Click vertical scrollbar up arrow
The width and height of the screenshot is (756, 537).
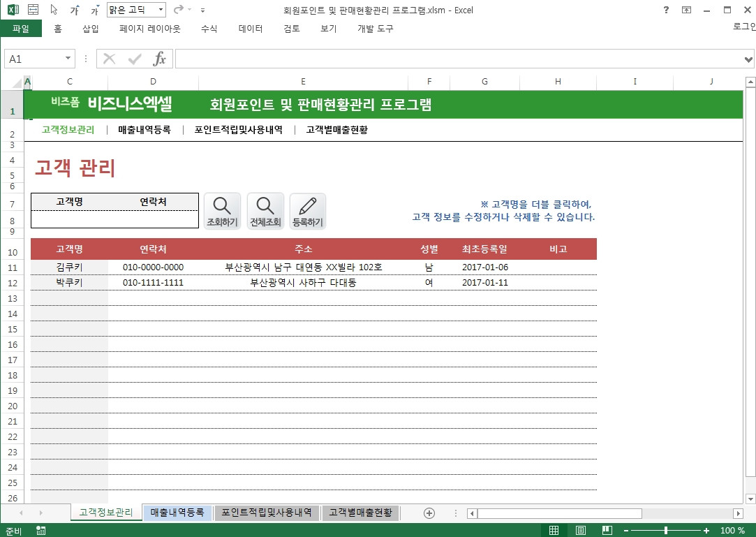[750, 82]
